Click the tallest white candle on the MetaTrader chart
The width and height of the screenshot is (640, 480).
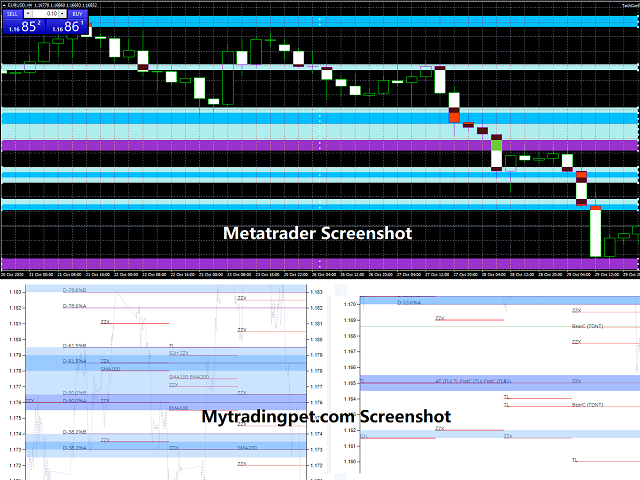point(596,231)
